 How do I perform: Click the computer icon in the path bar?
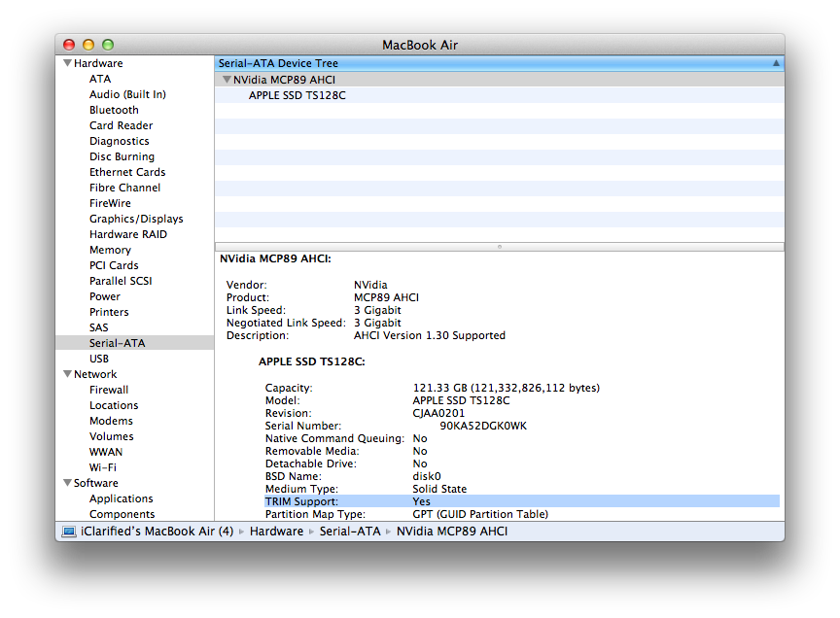[x=69, y=532]
